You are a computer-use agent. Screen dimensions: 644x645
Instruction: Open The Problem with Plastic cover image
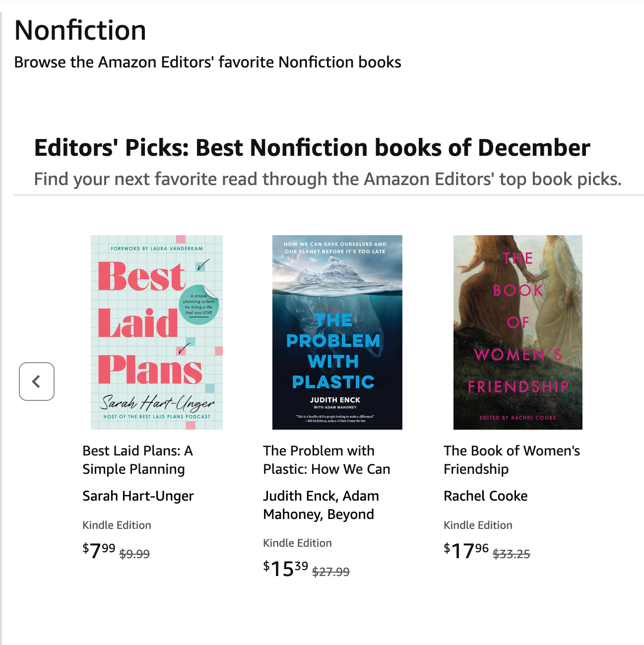pos(337,332)
